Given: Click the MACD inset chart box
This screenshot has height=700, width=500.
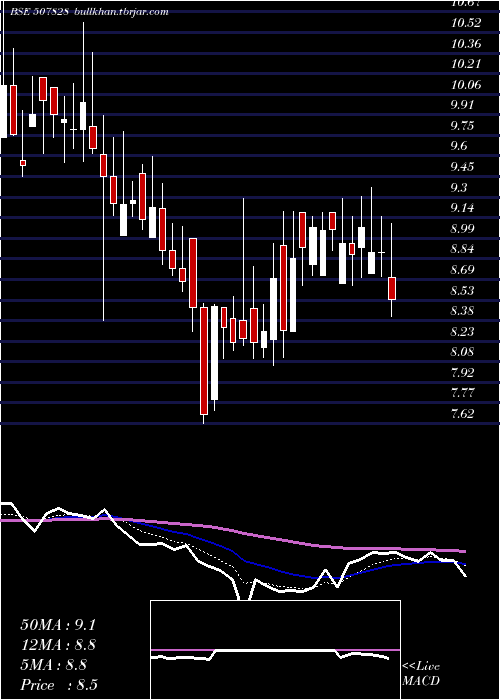Looking at the screenshot, I should 275,650.
